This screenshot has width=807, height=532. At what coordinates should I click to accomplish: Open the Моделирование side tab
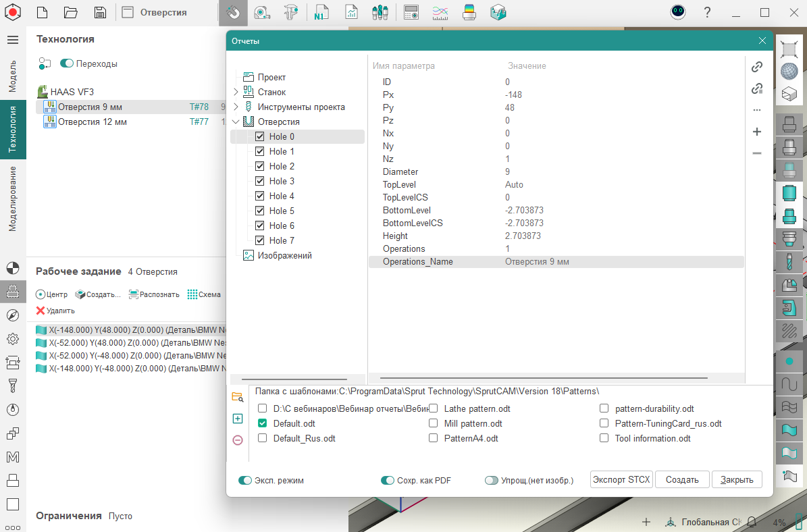tap(13, 198)
